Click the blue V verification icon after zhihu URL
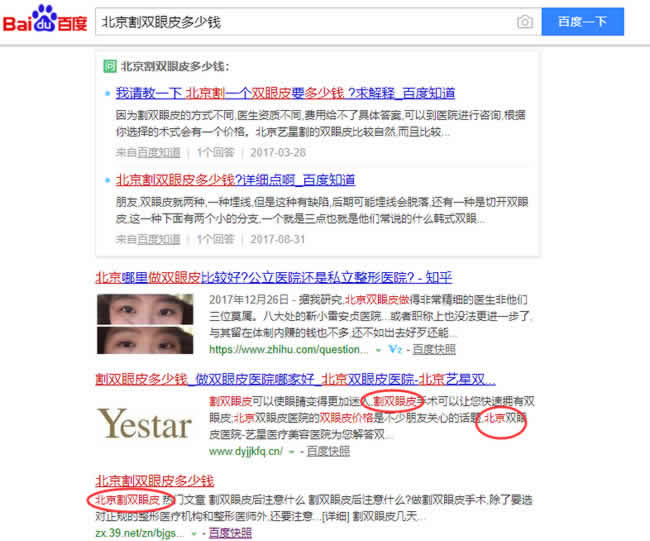Viewport: 650px width, 541px height. pos(395,349)
